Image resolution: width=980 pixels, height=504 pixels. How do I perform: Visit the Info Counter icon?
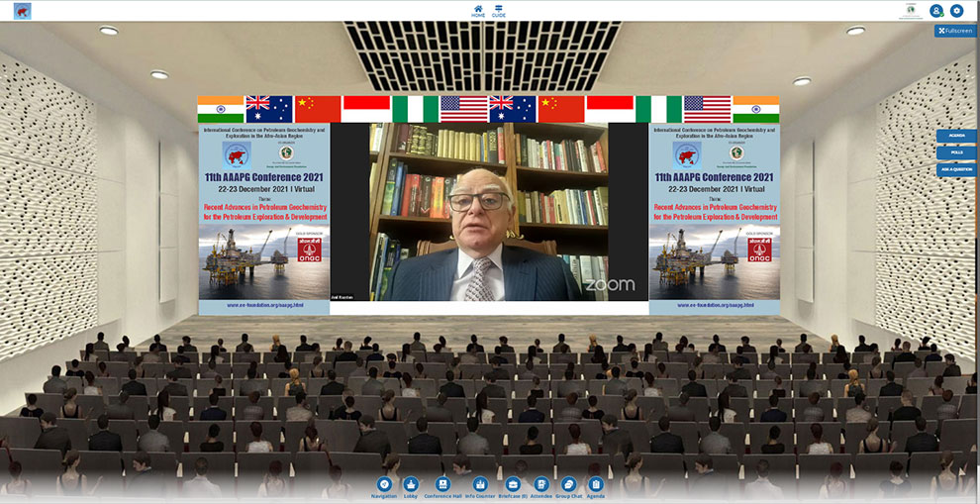coord(480,484)
